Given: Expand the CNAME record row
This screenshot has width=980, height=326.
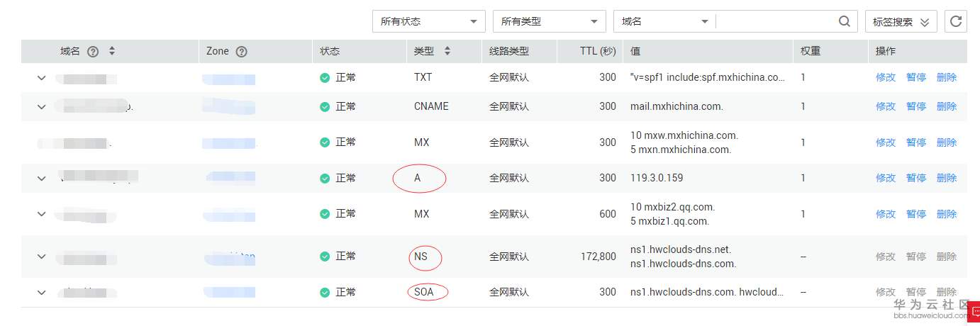Looking at the screenshot, I should click(42, 107).
